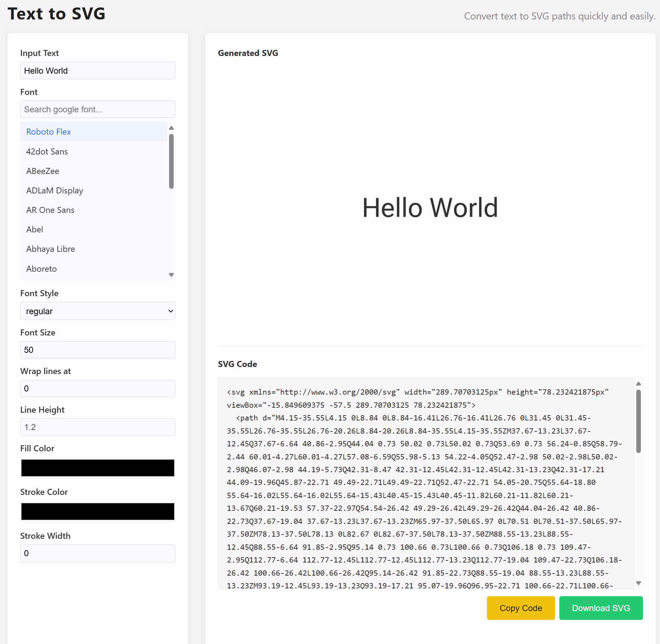Image resolution: width=660 pixels, height=644 pixels.
Task: Click the font list scroll-up arrow
Action: click(171, 128)
